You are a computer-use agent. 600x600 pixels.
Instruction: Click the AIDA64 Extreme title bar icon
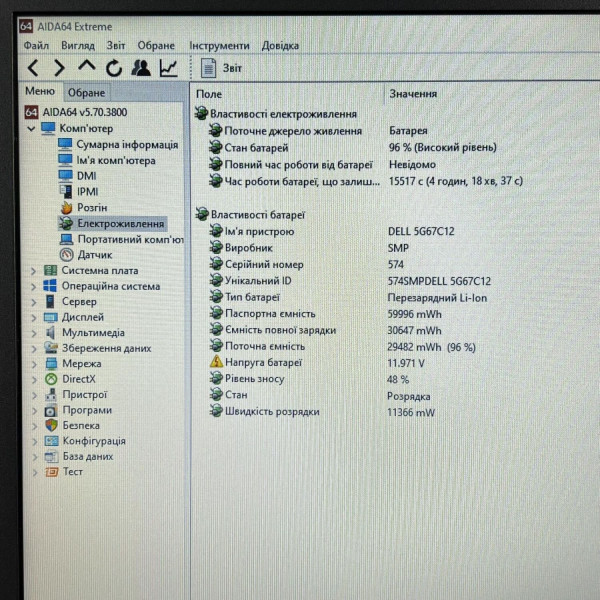coord(26,26)
